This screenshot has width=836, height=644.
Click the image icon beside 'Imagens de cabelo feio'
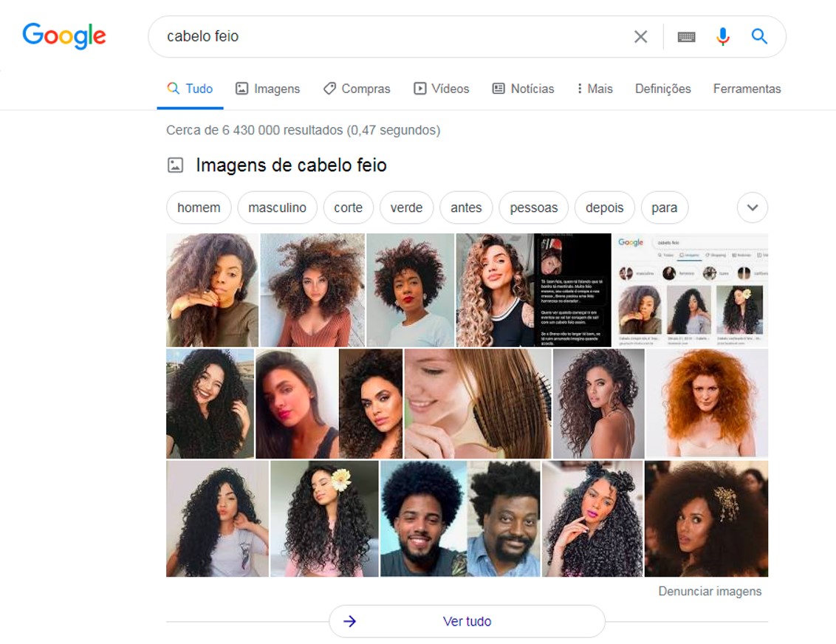click(x=175, y=165)
